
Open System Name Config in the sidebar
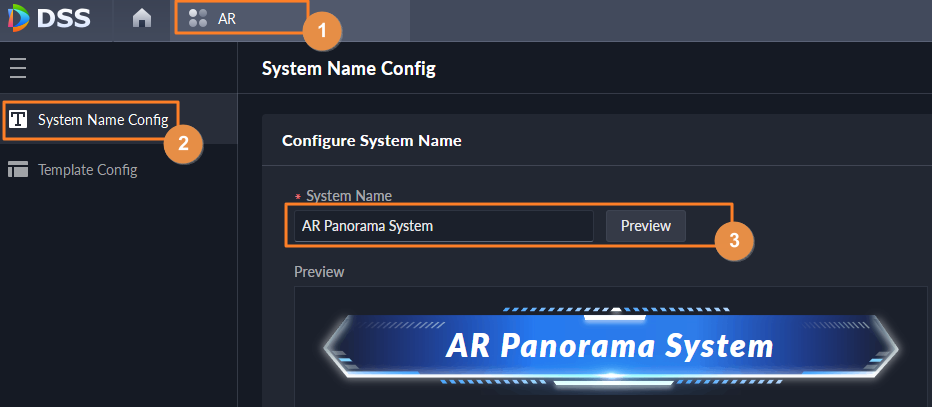(102, 120)
